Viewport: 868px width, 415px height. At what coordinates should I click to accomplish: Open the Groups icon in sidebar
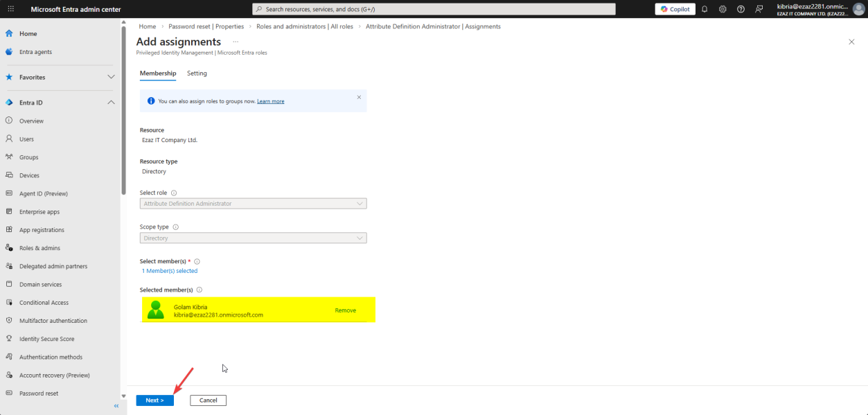click(x=9, y=157)
